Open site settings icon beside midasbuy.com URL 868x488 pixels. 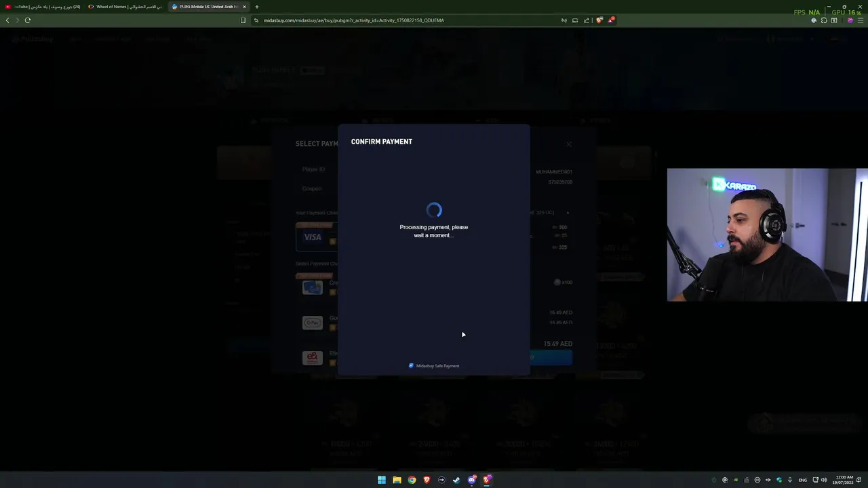click(256, 20)
